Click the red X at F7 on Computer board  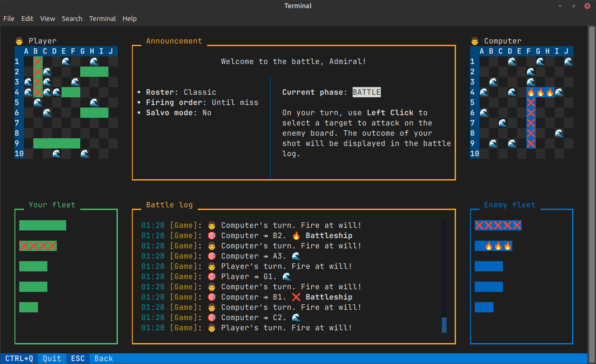(x=531, y=123)
